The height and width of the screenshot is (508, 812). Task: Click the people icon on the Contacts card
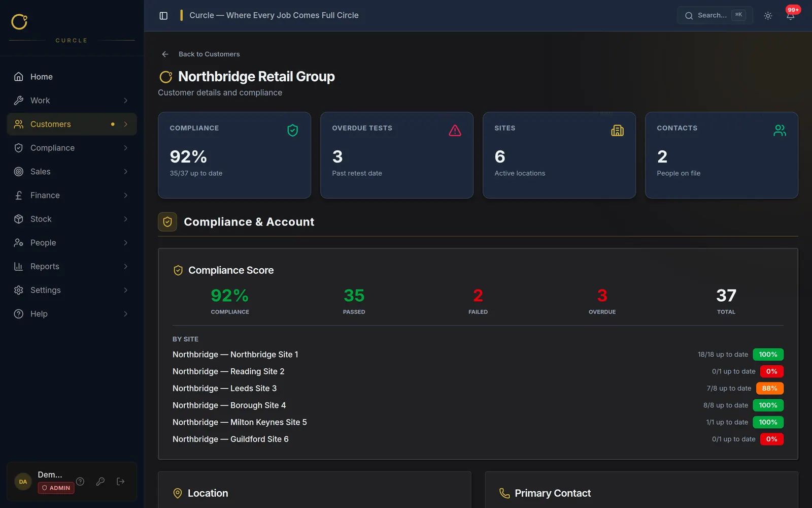pyautogui.click(x=780, y=131)
